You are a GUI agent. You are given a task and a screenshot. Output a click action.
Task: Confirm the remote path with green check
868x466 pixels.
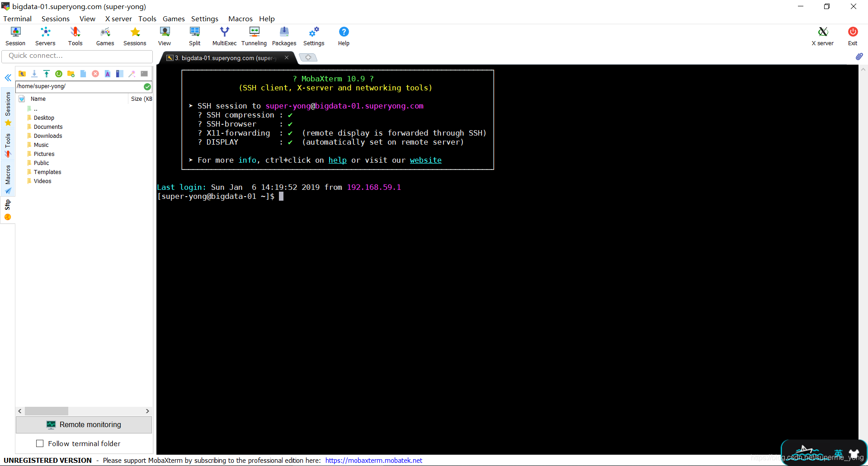147,86
